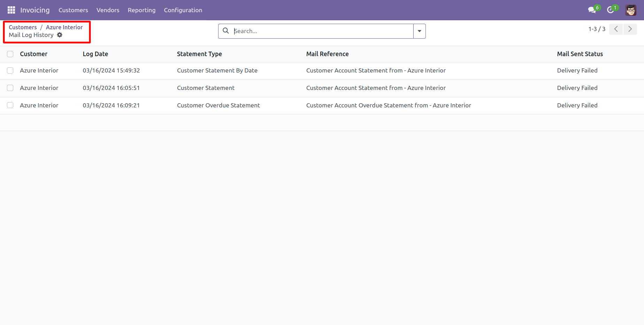Screen dimensions: 644x325
Task: Click Delivery Failed status in the 15:49:32 row
Action: tap(577, 70)
